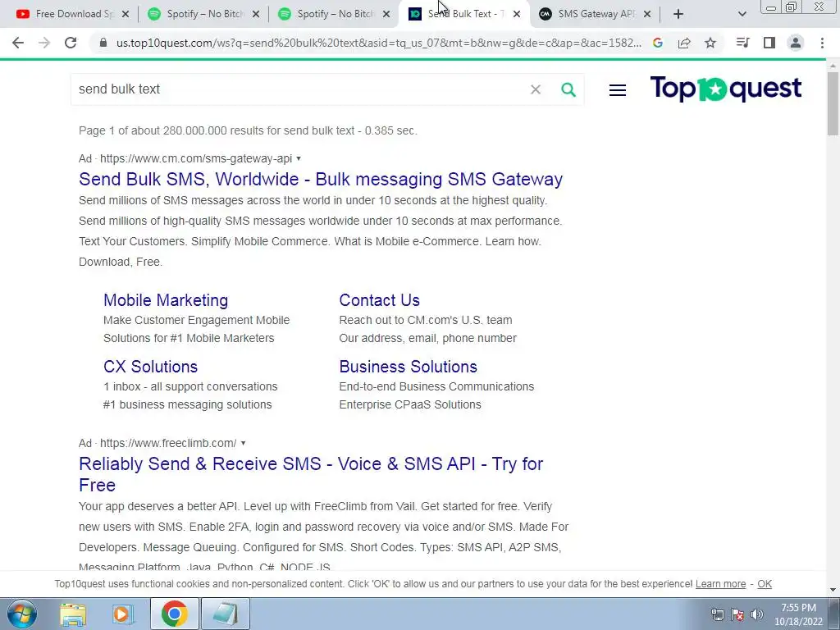Click scrollbar down arrow
This screenshot has width=840, height=630.
coord(833,590)
